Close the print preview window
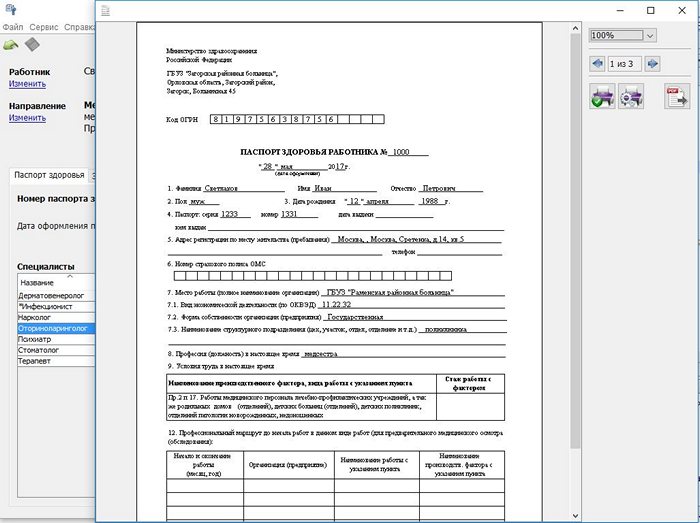Image resolution: width=700 pixels, height=523 pixels. 682,10
